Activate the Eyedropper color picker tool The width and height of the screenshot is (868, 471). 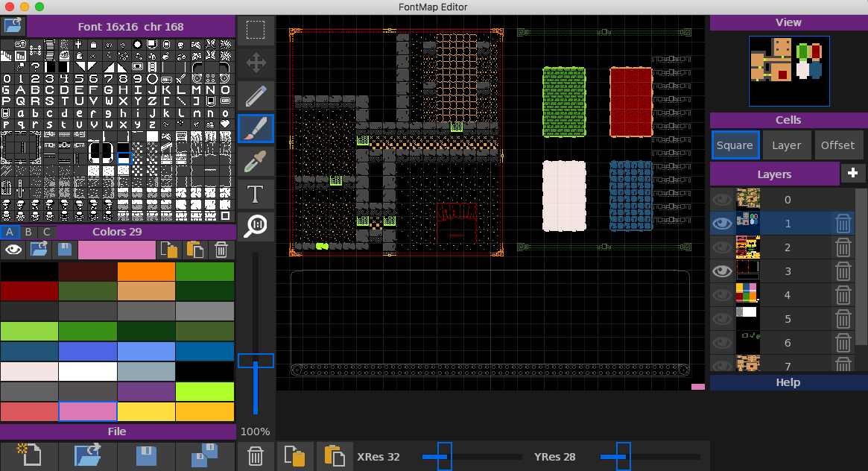(x=256, y=161)
